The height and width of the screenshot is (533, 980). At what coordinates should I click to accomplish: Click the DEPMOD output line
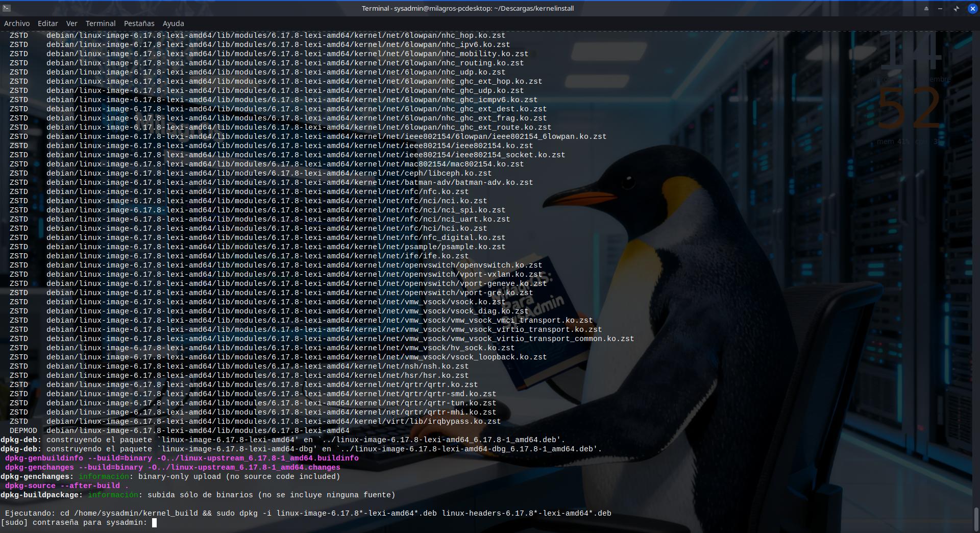point(180,430)
